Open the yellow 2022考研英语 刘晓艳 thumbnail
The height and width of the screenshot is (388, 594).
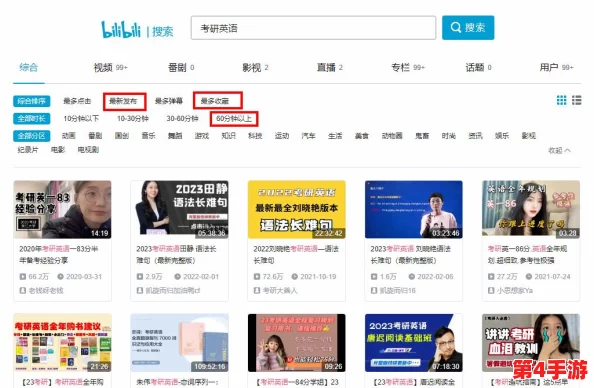tap(297, 210)
